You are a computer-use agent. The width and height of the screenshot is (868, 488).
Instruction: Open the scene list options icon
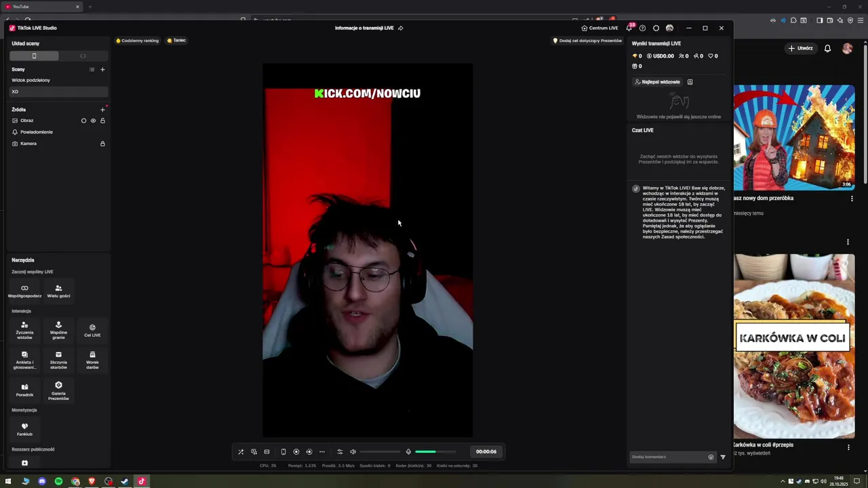(x=92, y=69)
